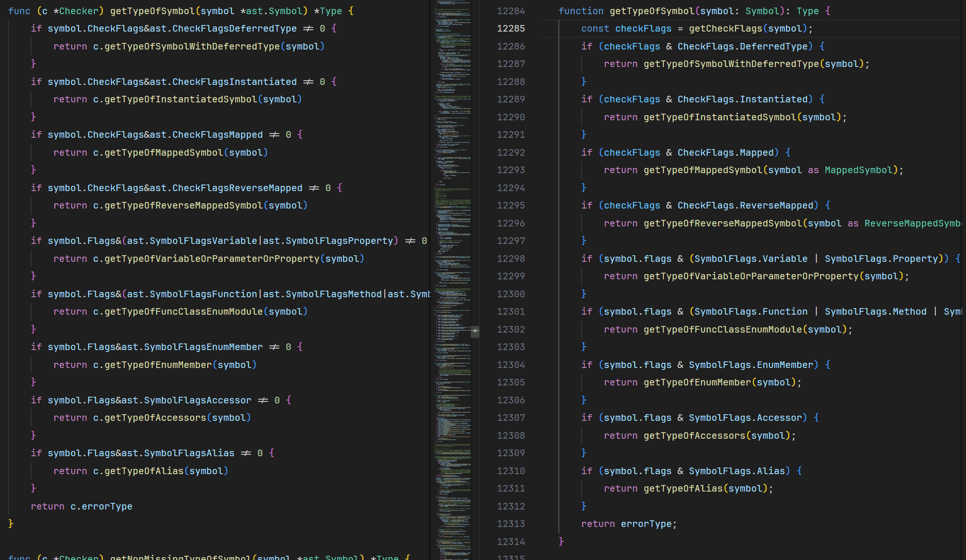Click getTypeOfVariableOrParameterOrProperty on line 12299
The image size is (966, 560).
pyautogui.click(x=751, y=276)
